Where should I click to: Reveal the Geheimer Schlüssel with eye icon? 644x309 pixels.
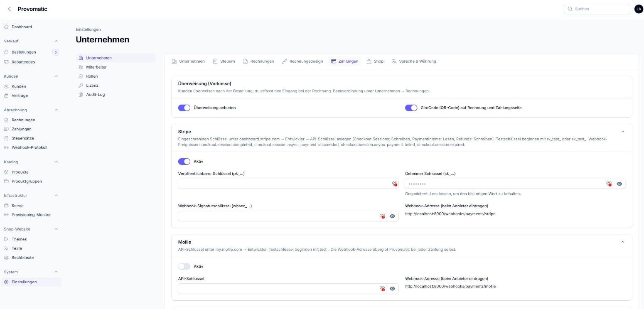pyautogui.click(x=619, y=184)
